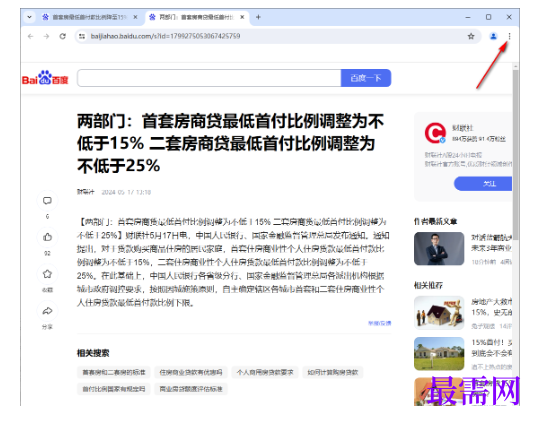Image resolution: width=539 pixels, height=422 pixels.
Task: Open the author's latest article thumbnail with the man in a suit
Action: (x=439, y=248)
